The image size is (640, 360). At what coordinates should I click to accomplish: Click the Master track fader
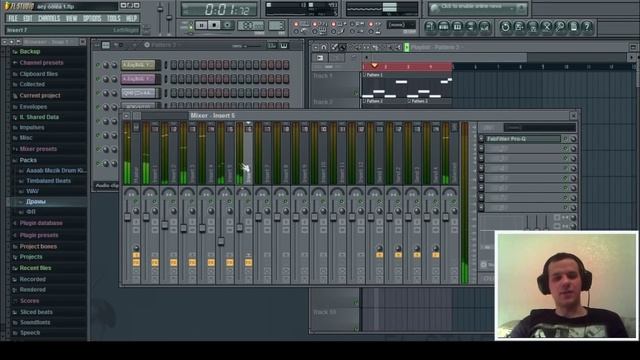click(x=127, y=218)
